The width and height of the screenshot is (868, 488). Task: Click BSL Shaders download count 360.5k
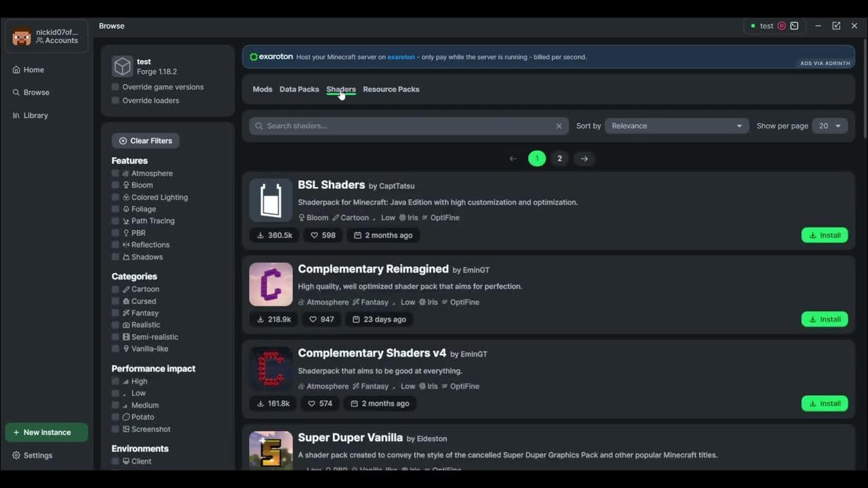tap(275, 235)
